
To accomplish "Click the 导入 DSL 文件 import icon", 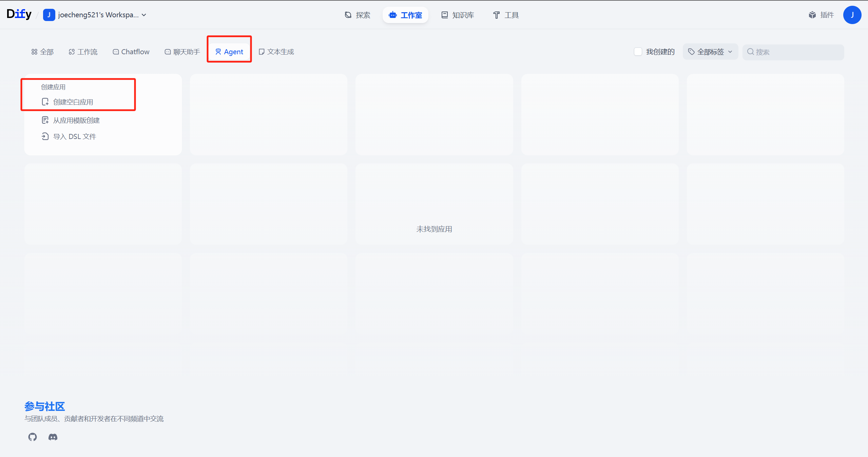I will click(x=45, y=137).
